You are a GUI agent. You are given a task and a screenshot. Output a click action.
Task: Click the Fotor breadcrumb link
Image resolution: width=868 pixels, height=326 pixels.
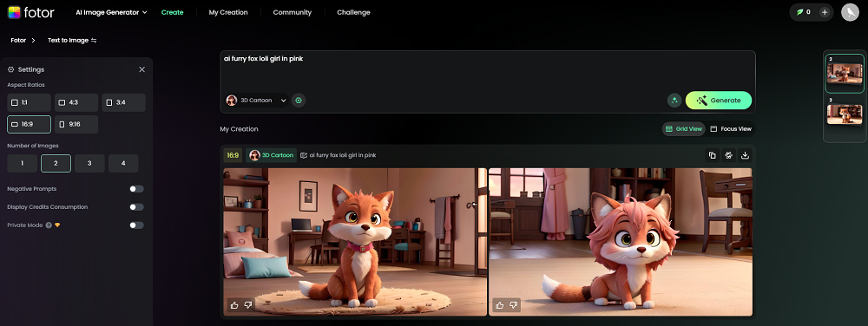coord(18,41)
